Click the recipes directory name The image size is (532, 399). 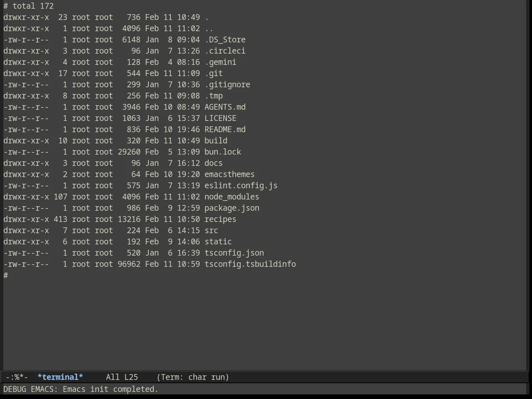pyautogui.click(x=220, y=219)
